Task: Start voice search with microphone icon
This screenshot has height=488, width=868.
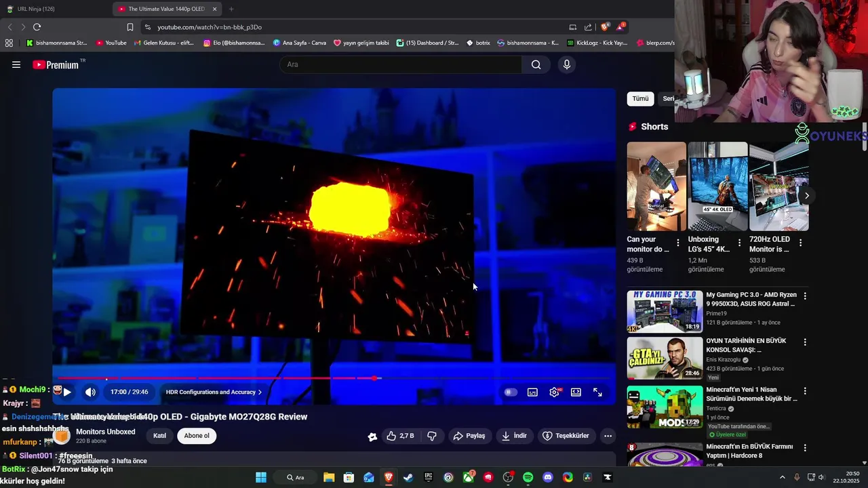Action: [567, 64]
